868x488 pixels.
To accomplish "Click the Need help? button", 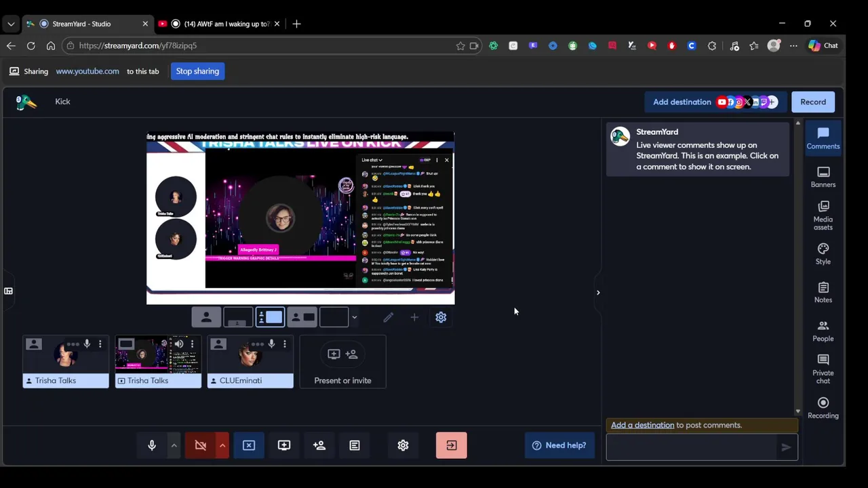I will (559, 445).
